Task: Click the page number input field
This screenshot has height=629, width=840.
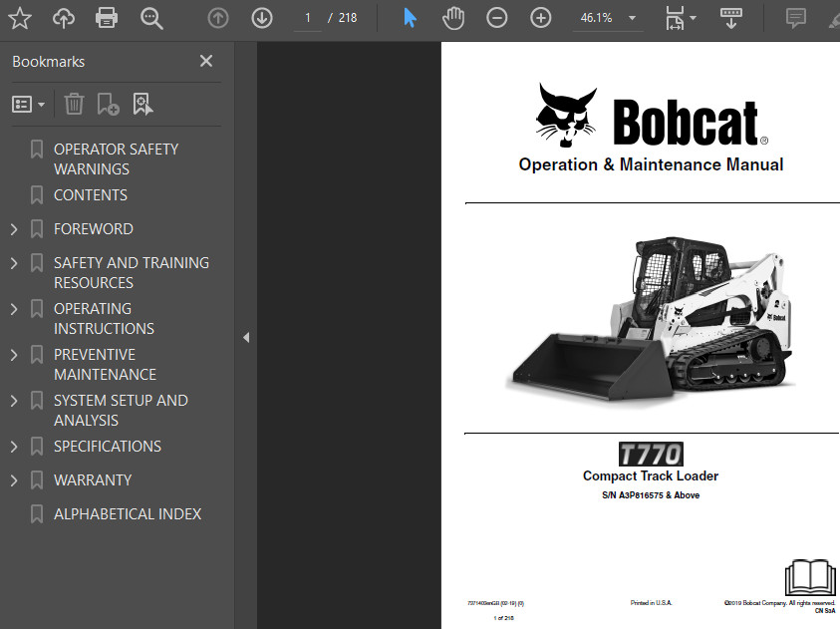Action: pyautogui.click(x=308, y=18)
